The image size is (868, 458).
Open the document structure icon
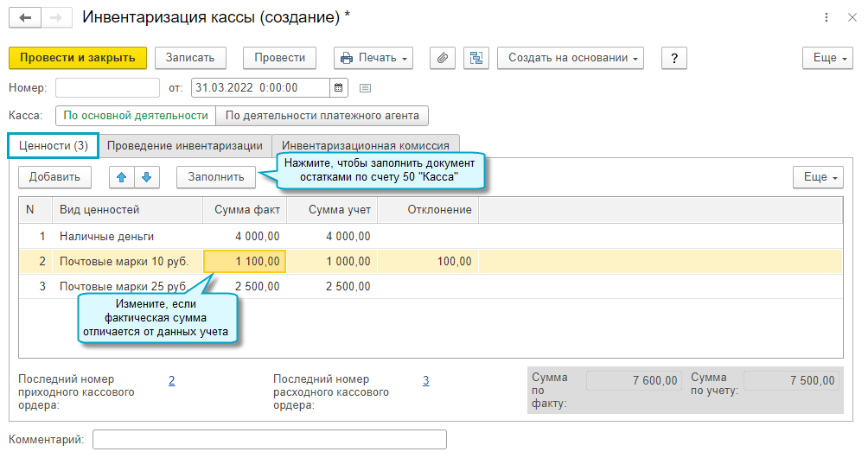click(476, 58)
